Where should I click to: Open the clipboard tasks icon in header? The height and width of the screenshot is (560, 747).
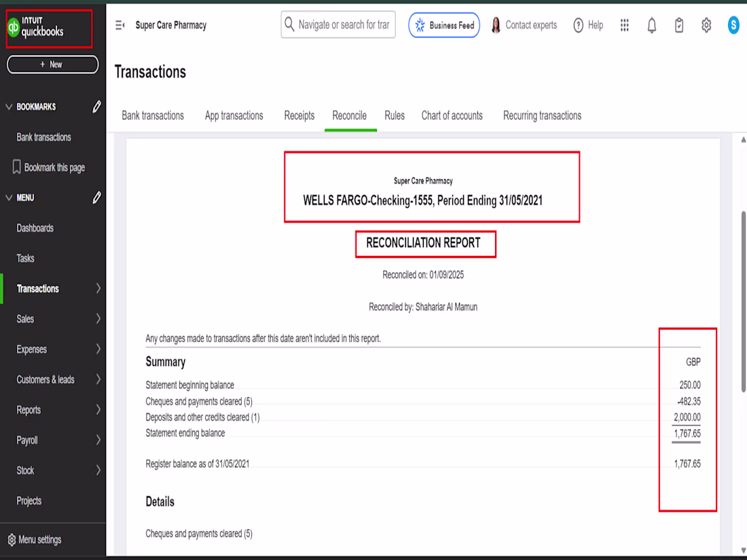[679, 25]
